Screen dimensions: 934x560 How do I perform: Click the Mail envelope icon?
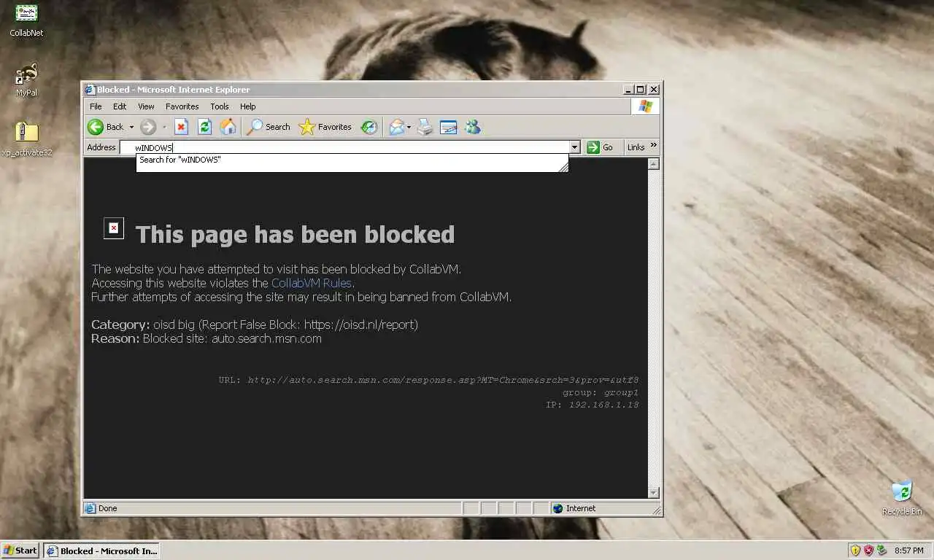tap(396, 127)
